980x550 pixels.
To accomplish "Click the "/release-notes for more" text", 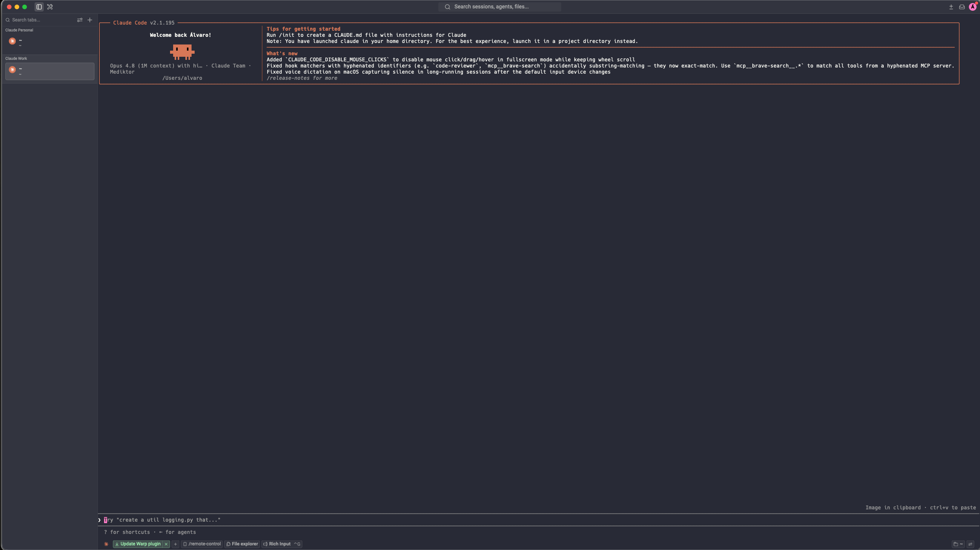I will pos(302,78).
